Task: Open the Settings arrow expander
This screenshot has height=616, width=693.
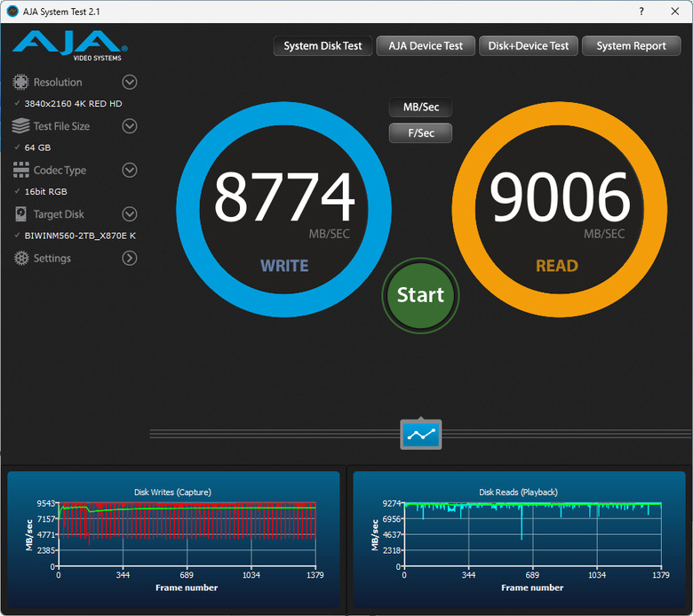Action: point(130,258)
